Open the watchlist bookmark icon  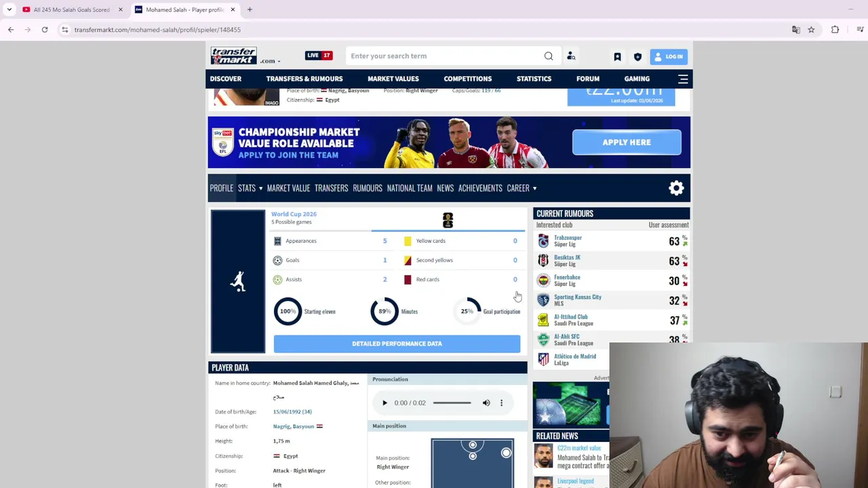[x=617, y=57]
